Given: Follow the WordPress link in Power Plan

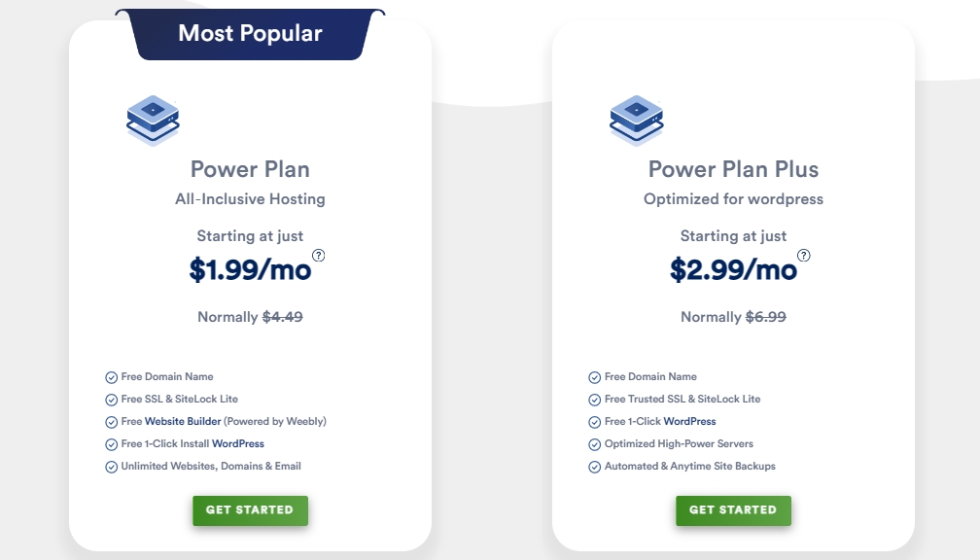Looking at the screenshot, I should tap(238, 444).
